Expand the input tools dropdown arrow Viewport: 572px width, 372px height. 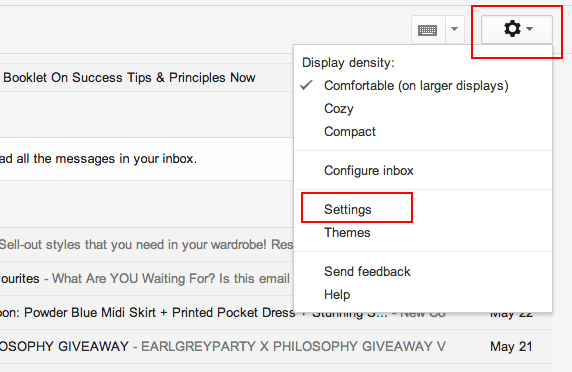[x=455, y=29]
